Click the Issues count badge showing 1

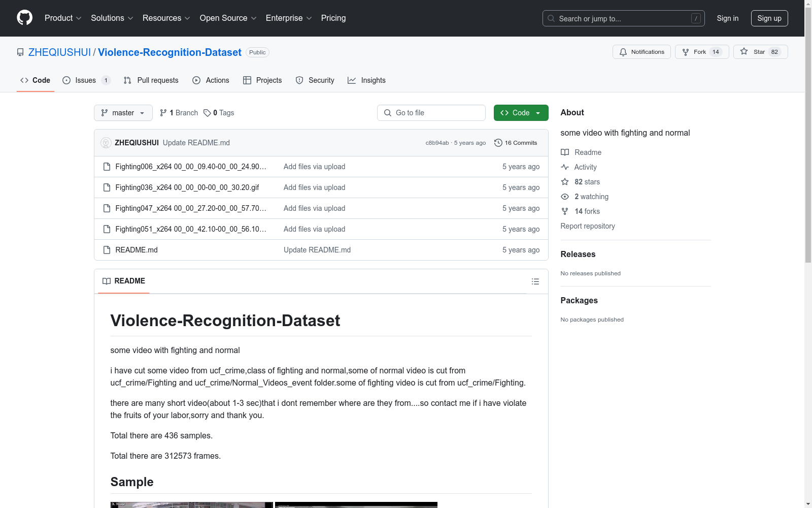pyautogui.click(x=106, y=80)
